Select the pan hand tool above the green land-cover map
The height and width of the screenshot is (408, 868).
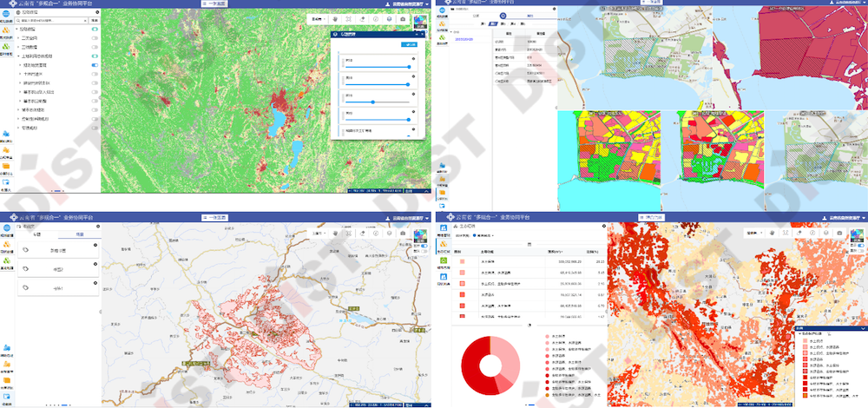click(x=334, y=17)
